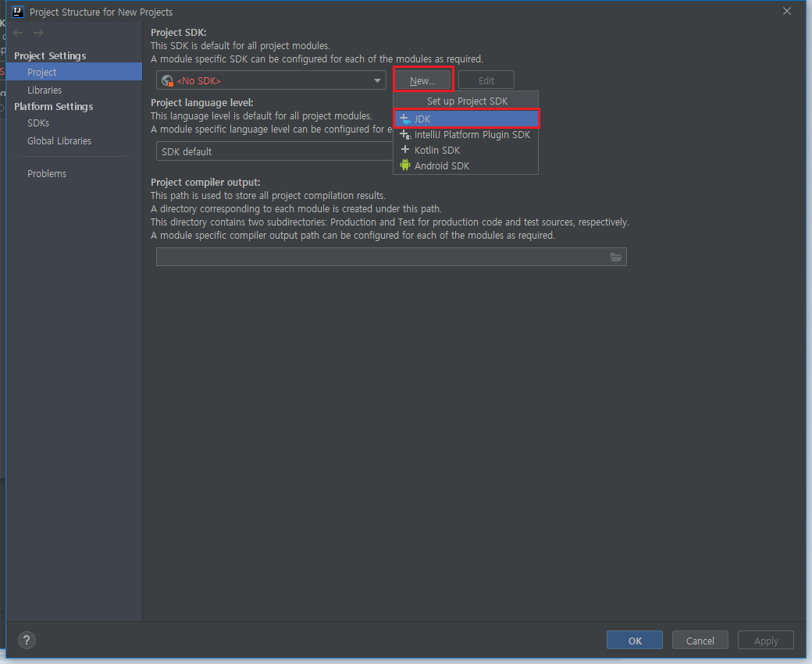Click the Cancel button

coord(700,640)
